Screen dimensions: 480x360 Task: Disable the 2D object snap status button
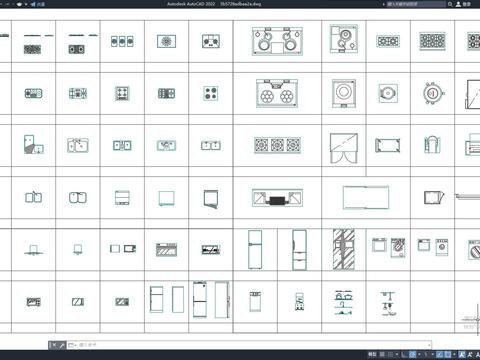pyautogui.click(x=448, y=354)
